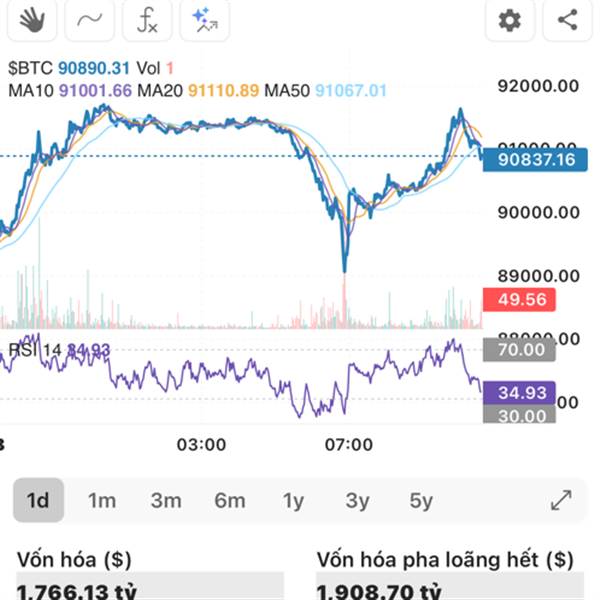Click the MA50 indicator label
This screenshot has width=600, height=600.
point(287,90)
